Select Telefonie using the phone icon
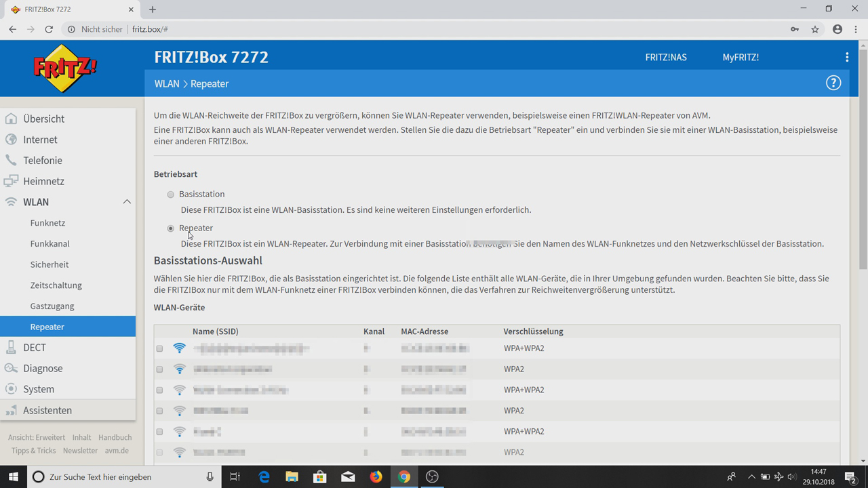 tap(12, 160)
